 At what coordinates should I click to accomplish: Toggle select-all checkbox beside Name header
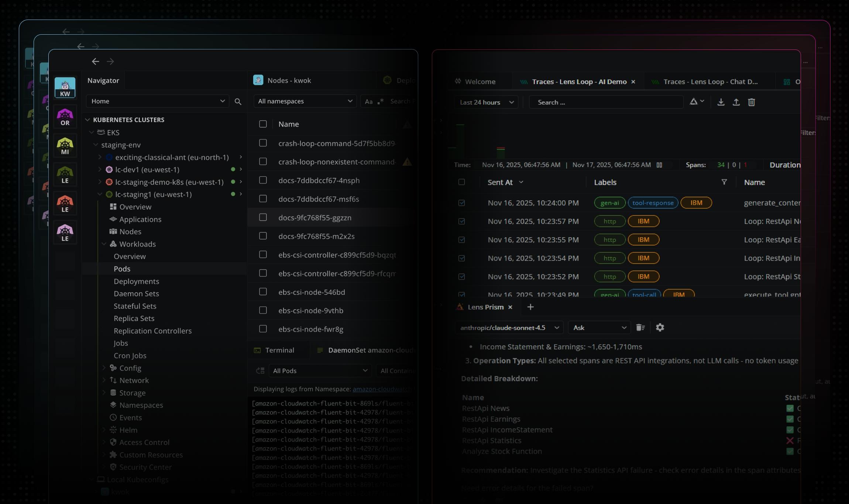(x=263, y=124)
